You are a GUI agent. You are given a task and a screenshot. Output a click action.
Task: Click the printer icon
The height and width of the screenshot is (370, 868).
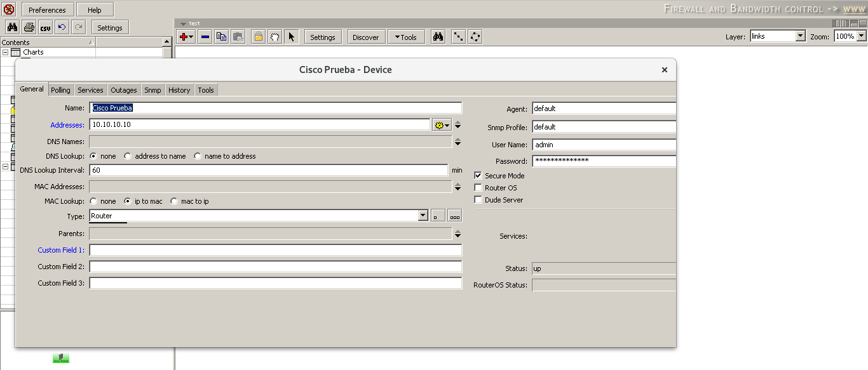(29, 27)
